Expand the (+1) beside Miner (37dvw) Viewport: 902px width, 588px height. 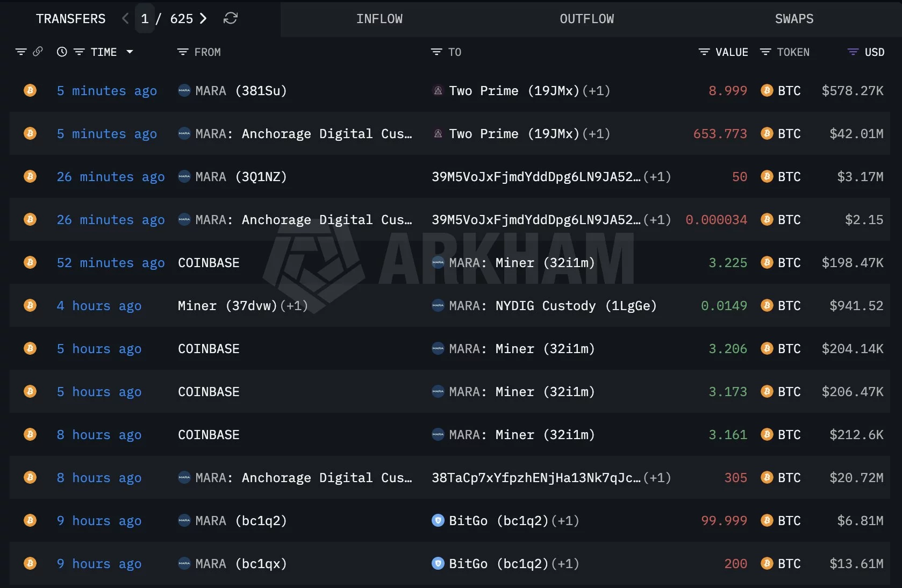pyautogui.click(x=294, y=305)
